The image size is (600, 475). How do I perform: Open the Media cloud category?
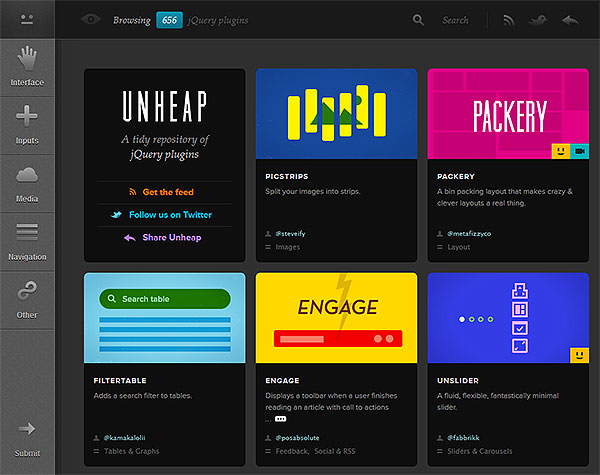pyautogui.click(x=27, y=180)
